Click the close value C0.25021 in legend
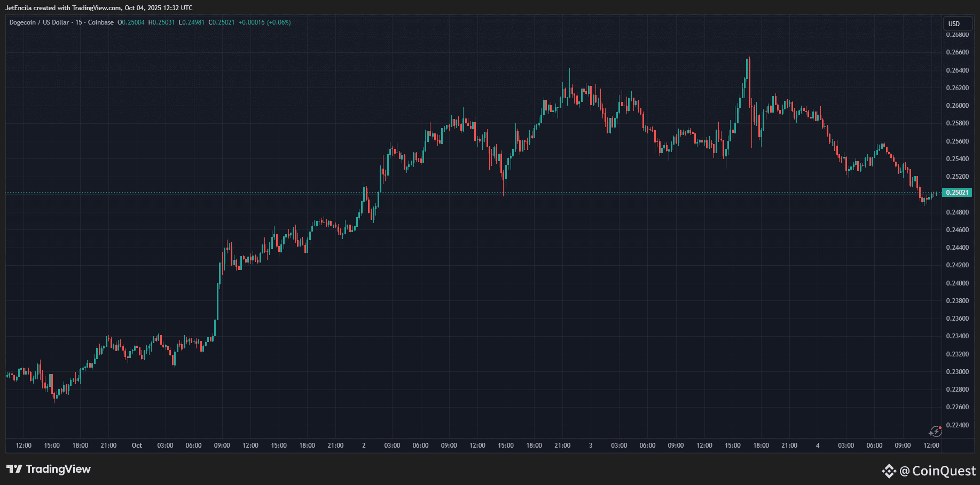Viewport: 980px width, 485px height. (x=221, y=22)
